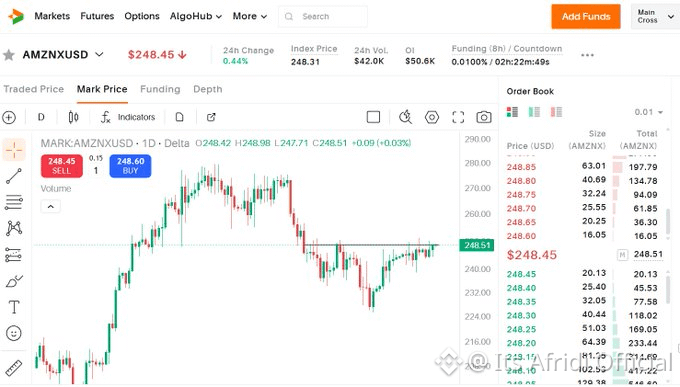680x387 pixels.
Task: Favorite AMZNXUSD with the star icon
Action: pyautogui.click(x=9, y=55)
